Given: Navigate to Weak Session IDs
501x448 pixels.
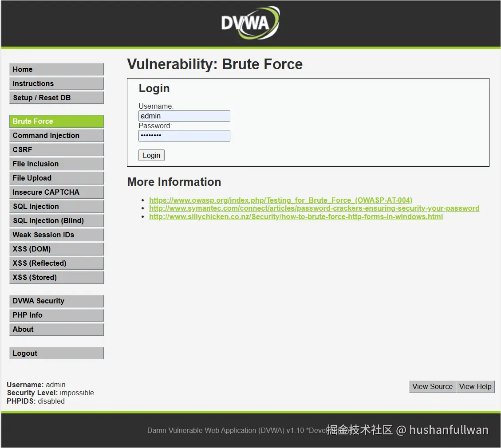Looking at the screenshot, I should point(56,235).
